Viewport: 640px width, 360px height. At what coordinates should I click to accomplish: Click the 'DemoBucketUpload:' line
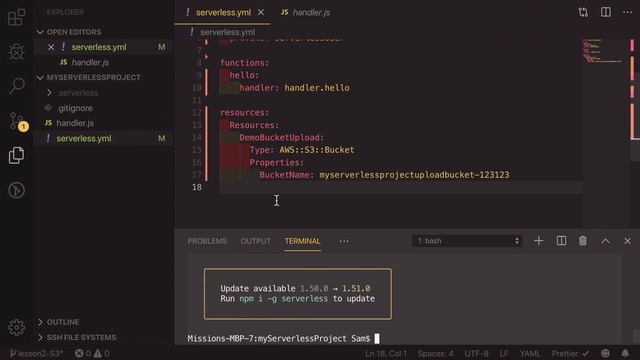pyautogui.click(x=282, y=138)
